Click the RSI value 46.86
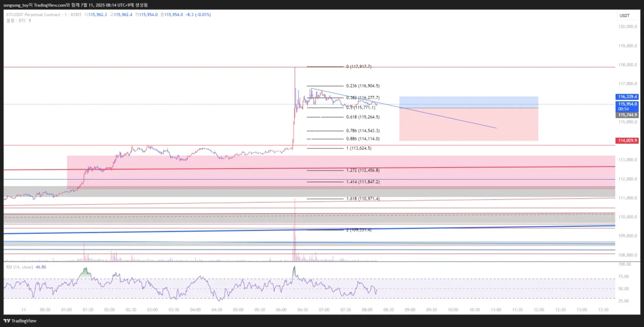The width and height of the screenshot is (644, 327). click(x=41, y=266)
